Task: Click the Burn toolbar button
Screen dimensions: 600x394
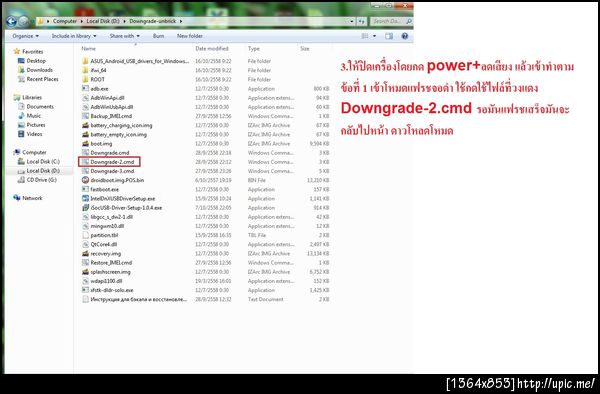Action: (158, 36)
